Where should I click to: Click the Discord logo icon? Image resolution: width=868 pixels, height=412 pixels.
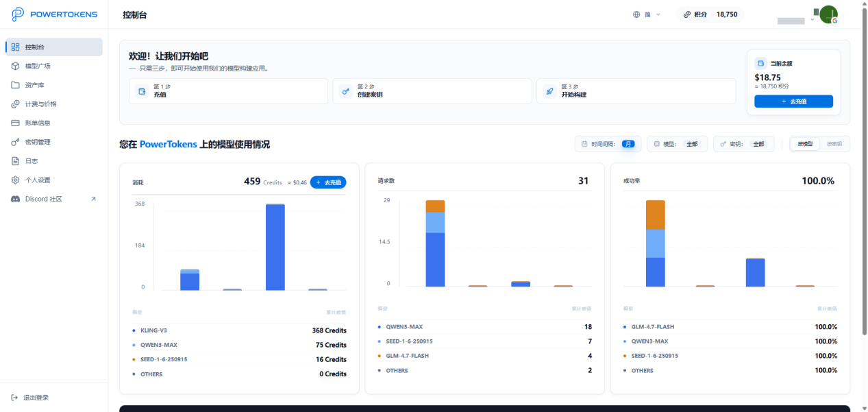click(15, 199)
